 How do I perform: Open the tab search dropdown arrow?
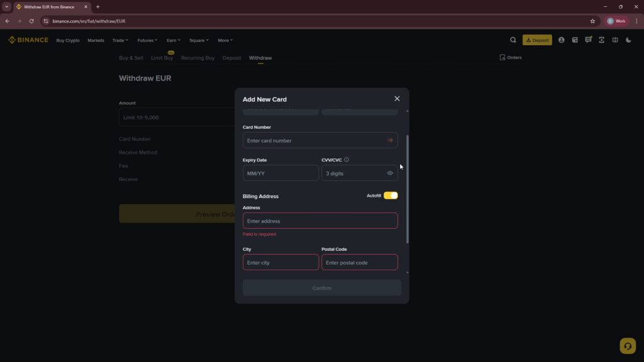pos(6,6)
